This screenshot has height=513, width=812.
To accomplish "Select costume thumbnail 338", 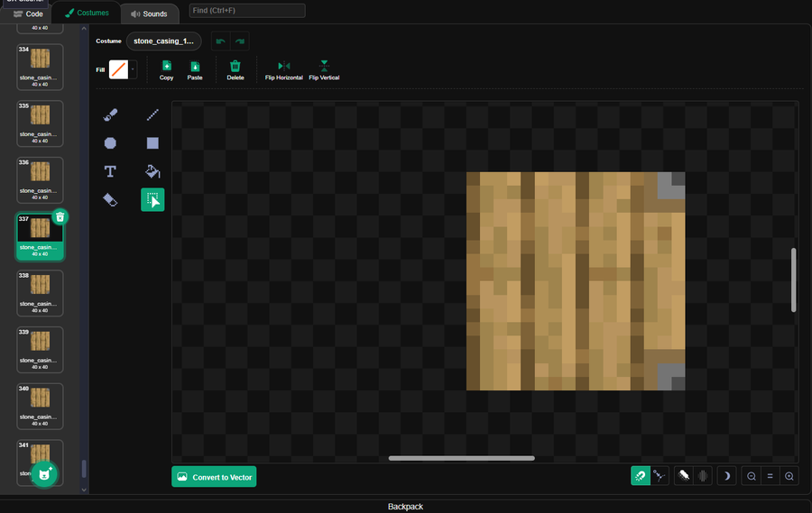I will click(40, 293).
